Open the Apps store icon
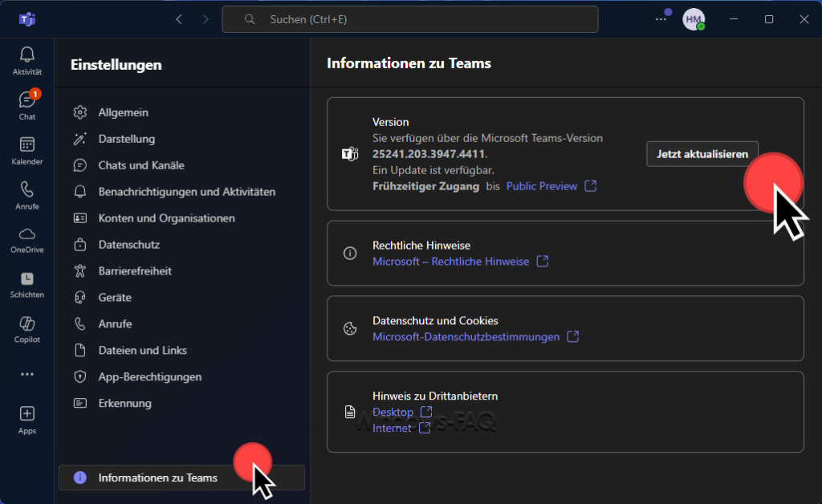The width and height of the screenshot is (822, 504). pyautogui.click(x=27, y=419)
